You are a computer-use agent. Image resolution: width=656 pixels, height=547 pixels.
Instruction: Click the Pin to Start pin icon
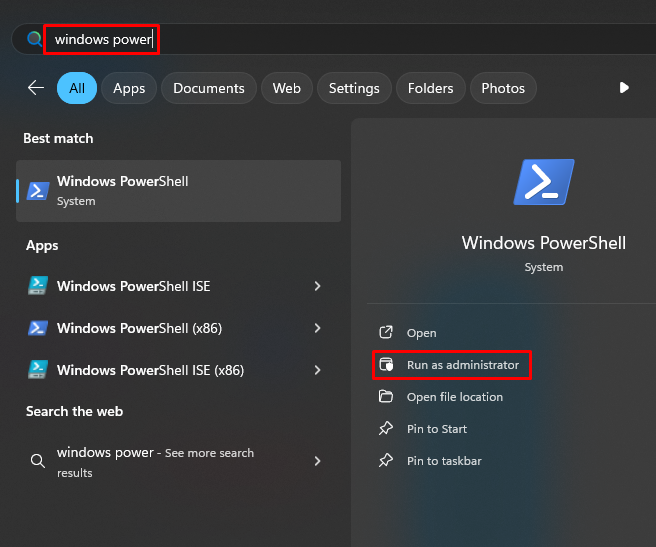pos(386,429)
